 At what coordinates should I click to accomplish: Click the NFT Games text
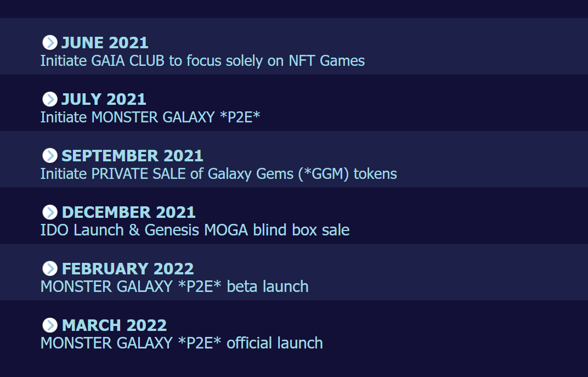tap(326, 60)
